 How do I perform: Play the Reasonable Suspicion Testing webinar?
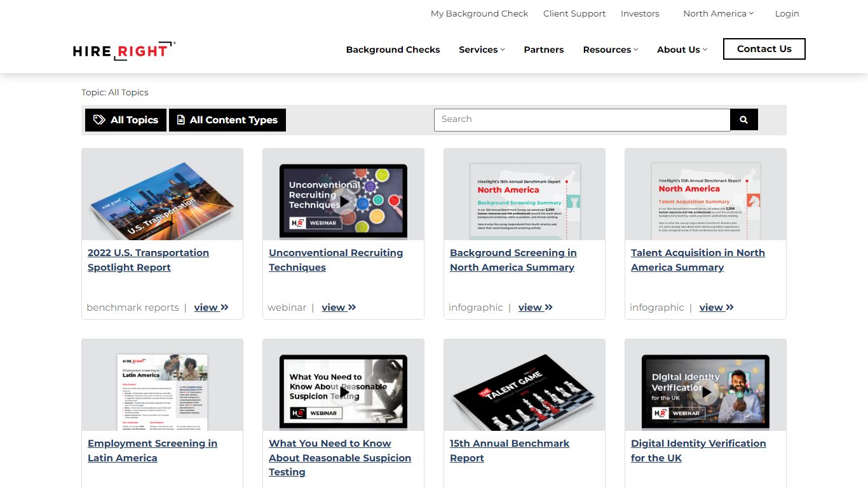tap(344, 393)
